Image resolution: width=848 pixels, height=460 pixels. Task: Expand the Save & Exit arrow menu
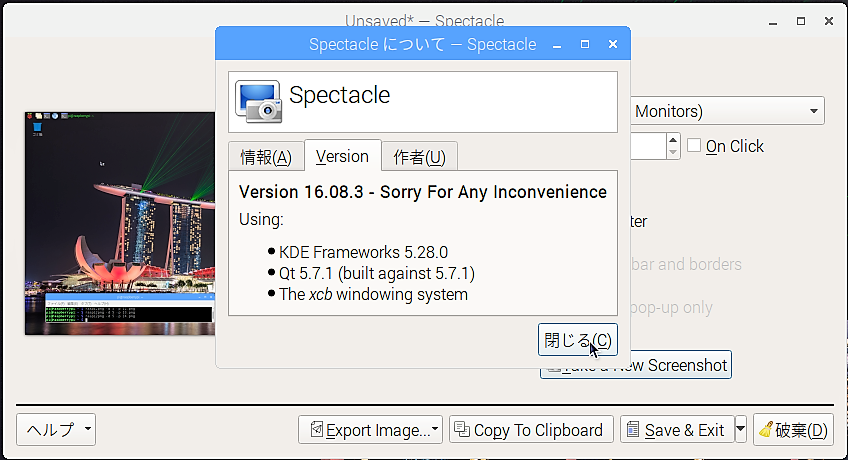coord(740,430)
